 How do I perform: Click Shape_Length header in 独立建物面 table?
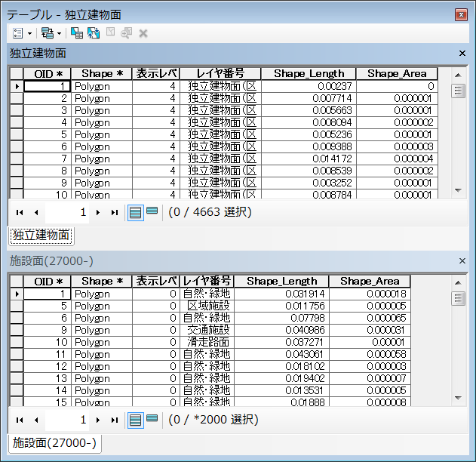point(309,74)
